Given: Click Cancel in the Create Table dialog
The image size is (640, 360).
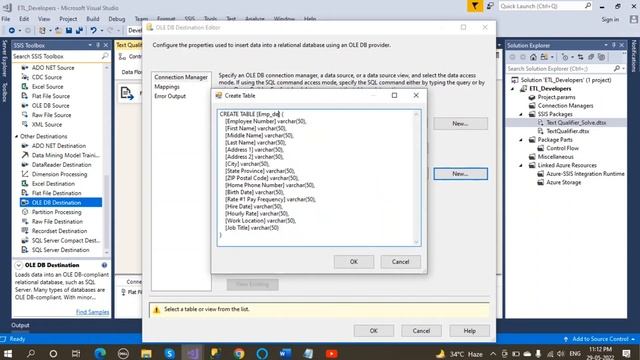Looking at the screenshot, I should pyautogui.click(x=400, y=262).
